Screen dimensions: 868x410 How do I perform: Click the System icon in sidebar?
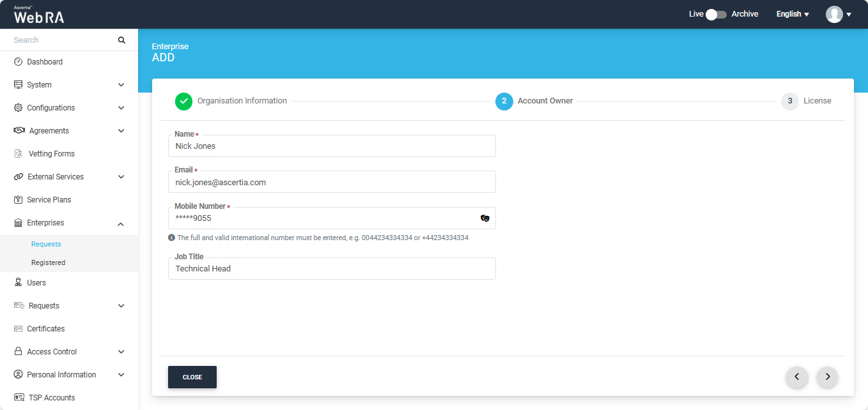coord(18,85)
